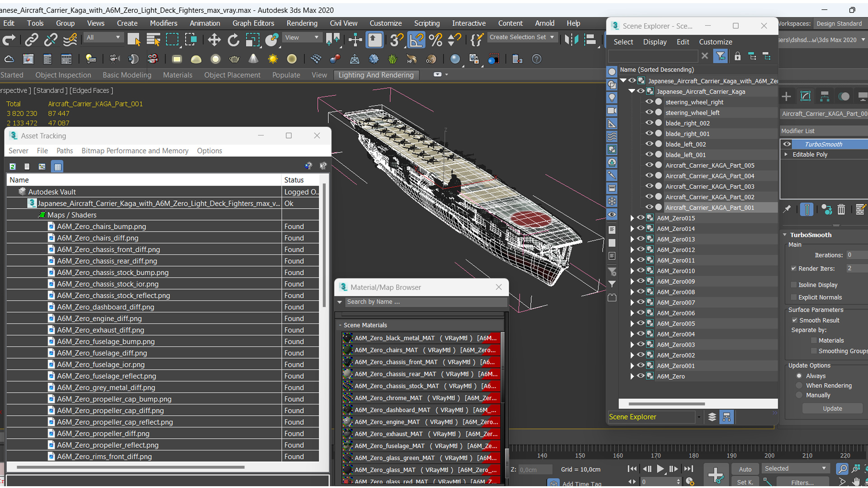Collapse TurboSmooth rollout
868x488 pixels.
(785, 235)
